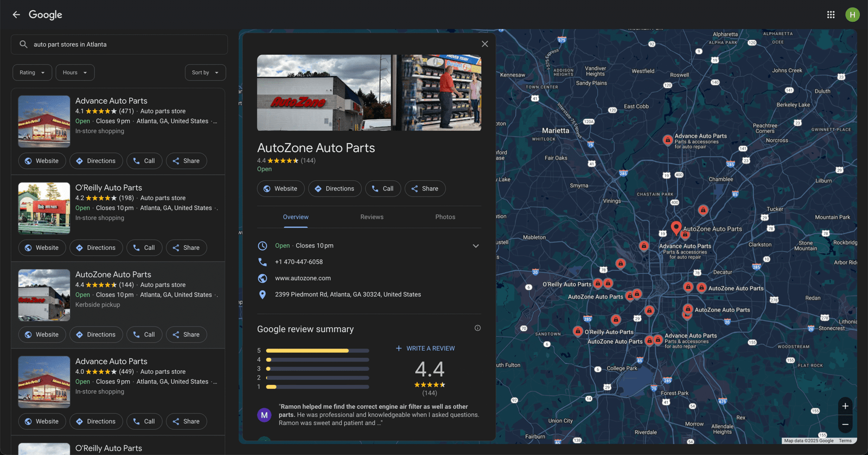
Task: Click the 1-star rating bar
Action: [317, 387]
